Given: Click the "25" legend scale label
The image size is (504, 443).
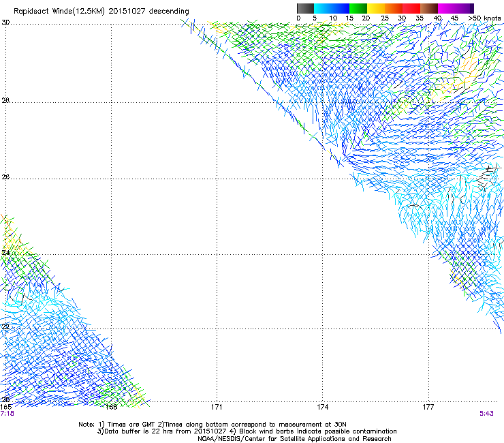Looking at the screenshot, I should (385, 18).
